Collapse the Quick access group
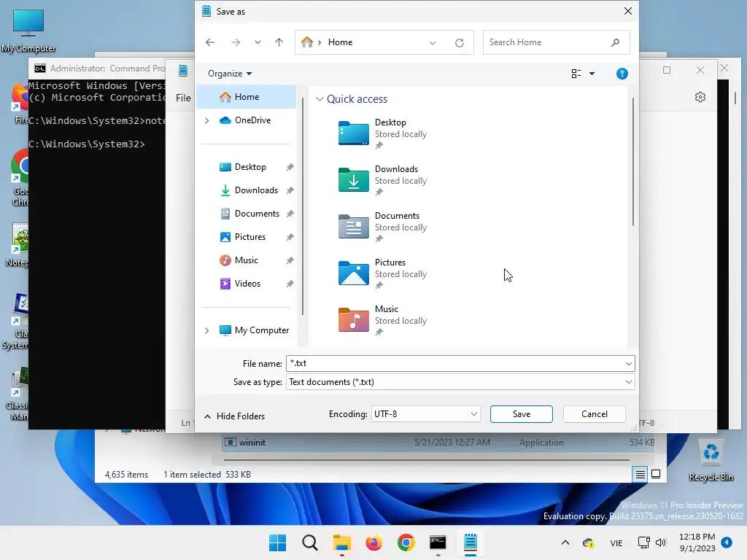747x560 pixels. (320, 99)
